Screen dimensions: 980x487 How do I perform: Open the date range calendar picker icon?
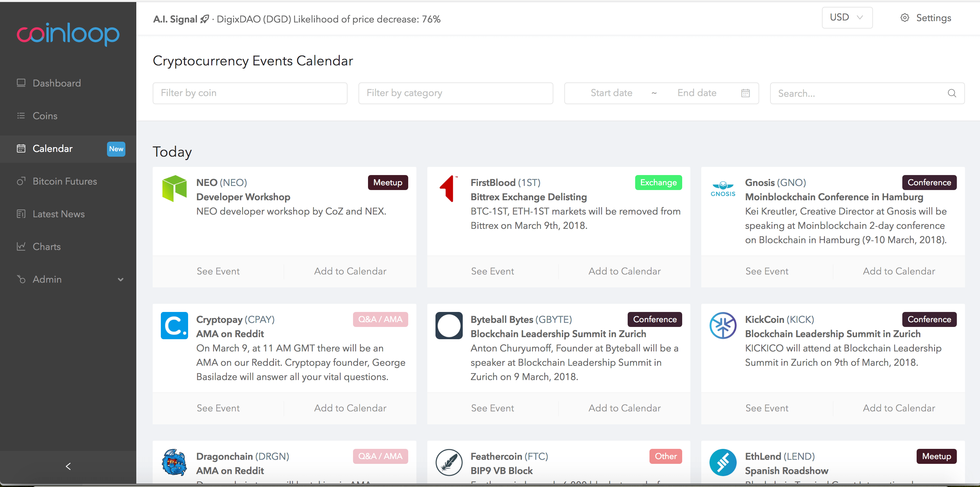(x=745, y=93)
